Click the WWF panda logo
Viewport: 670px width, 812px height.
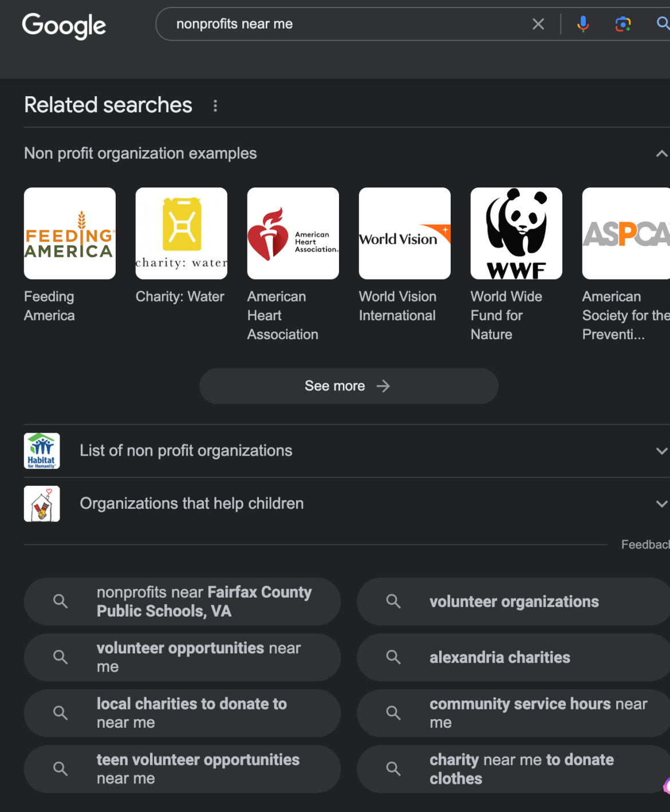pyautogui.click(x=517, y=234)
